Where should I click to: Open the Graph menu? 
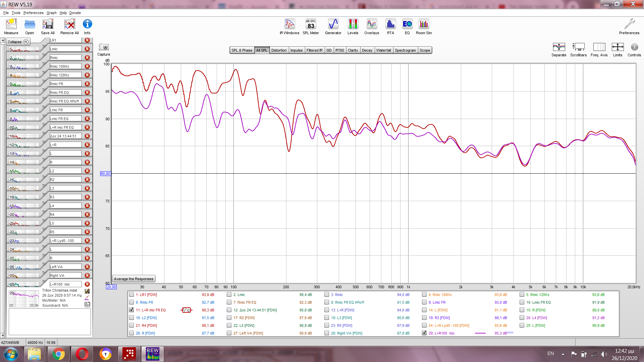(51, 13)
